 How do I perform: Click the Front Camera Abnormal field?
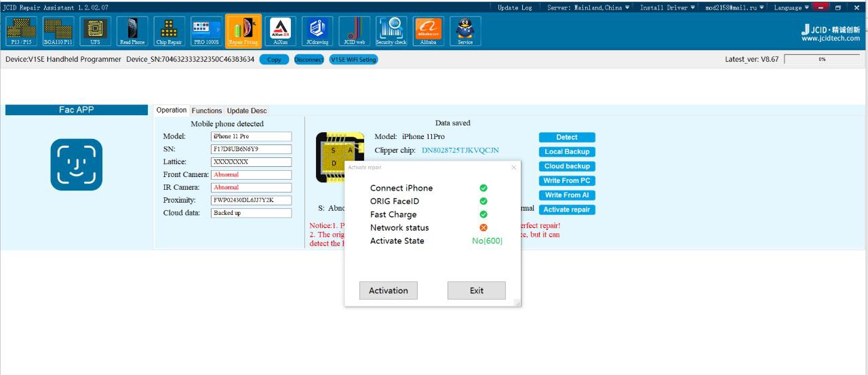pyautogui.click(x=251, y=175)
